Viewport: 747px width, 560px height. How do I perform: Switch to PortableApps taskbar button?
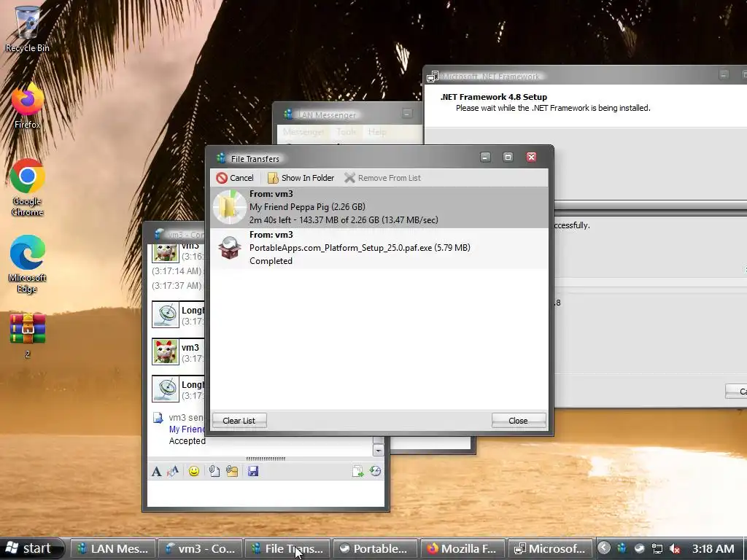(375, 548)
